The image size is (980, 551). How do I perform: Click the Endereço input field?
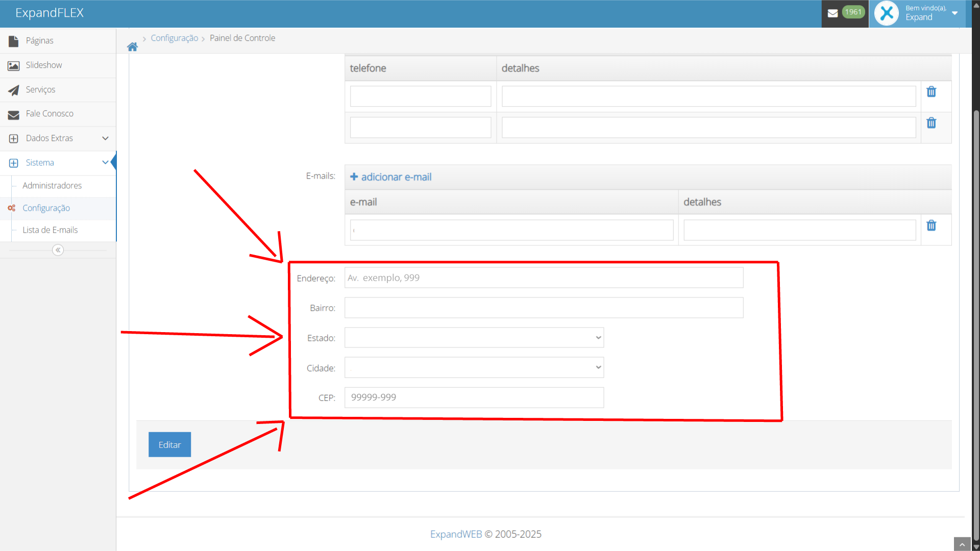coord(544,278)
